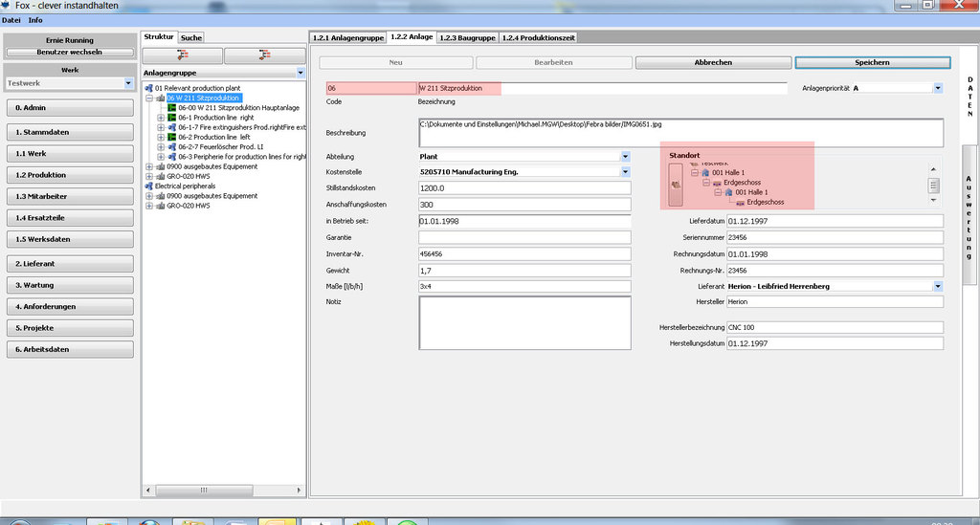Click the green icon of 06-2 Production line left
Image resolution: width=980 pixels, height=525 pixels.
172,137
